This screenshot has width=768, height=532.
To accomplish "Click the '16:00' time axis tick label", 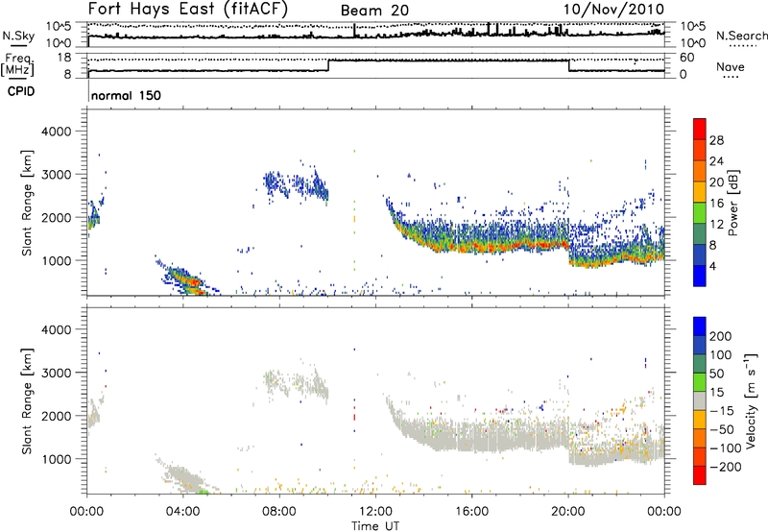I will 471,512.
